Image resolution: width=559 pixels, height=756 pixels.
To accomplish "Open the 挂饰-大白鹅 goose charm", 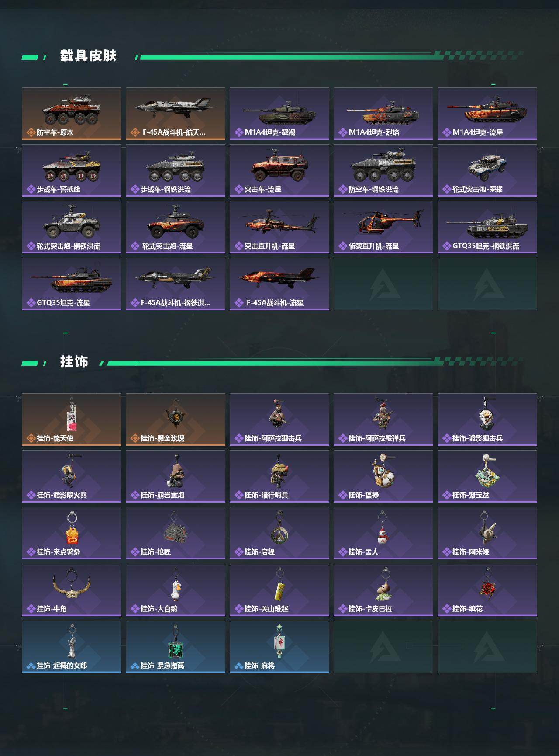I will (x=176, y=590).
